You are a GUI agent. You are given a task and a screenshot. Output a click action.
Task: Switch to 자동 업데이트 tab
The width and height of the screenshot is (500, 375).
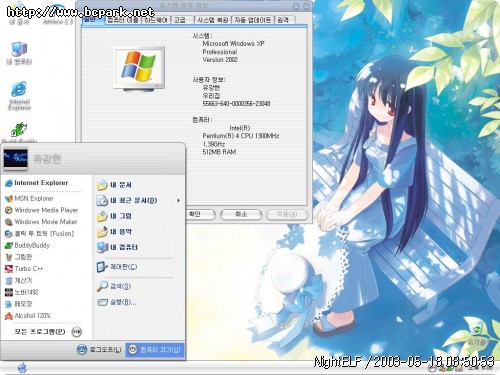pos(253,20)
